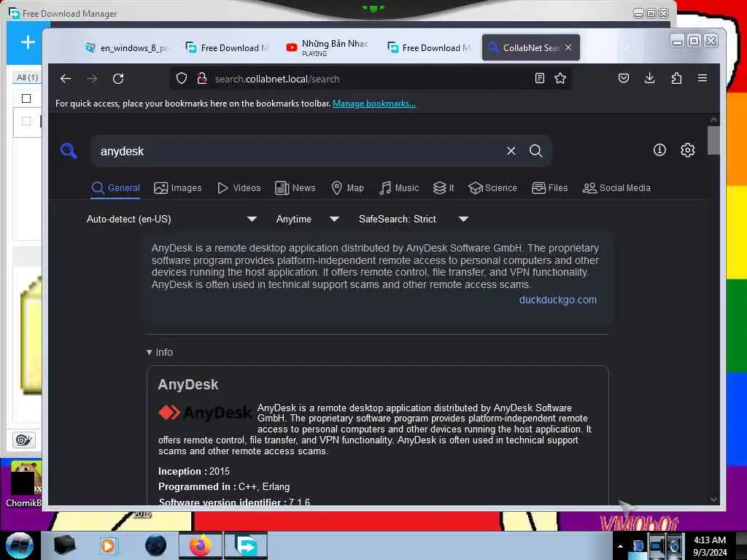Show hidden system tray icons
Screen dimensions: 747x560
(620, 546)
